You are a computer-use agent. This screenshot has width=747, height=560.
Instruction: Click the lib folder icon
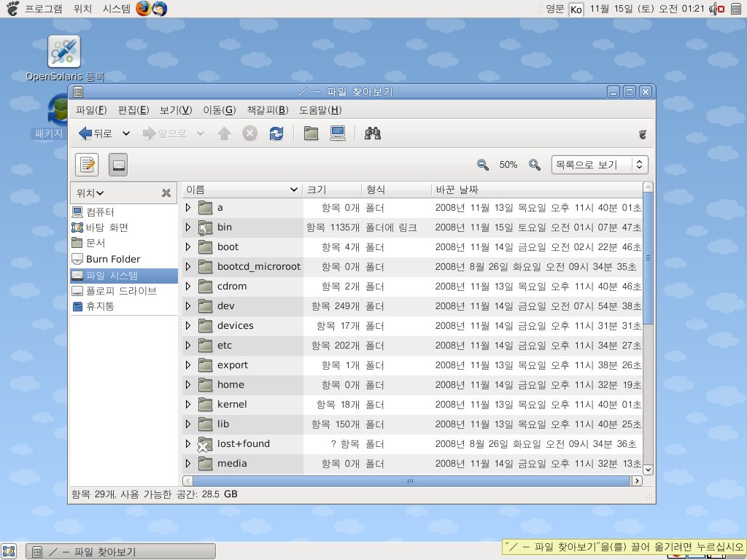coord(205,424)
